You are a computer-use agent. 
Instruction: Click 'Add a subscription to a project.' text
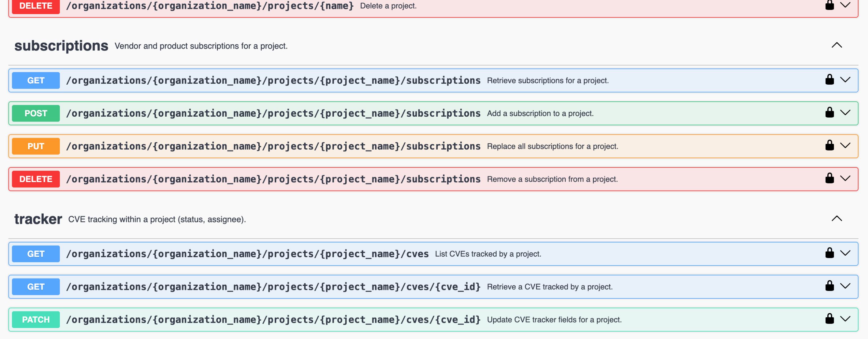540,113
